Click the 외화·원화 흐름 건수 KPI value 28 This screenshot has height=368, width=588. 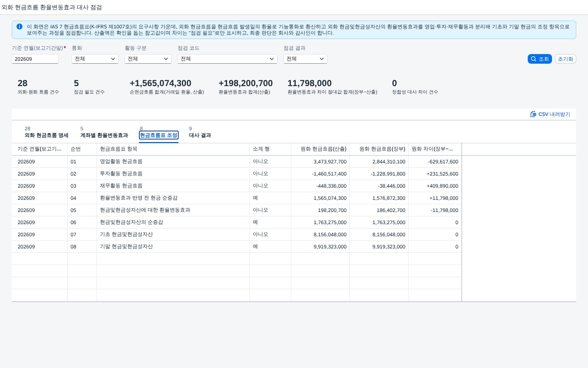(22, 83)
